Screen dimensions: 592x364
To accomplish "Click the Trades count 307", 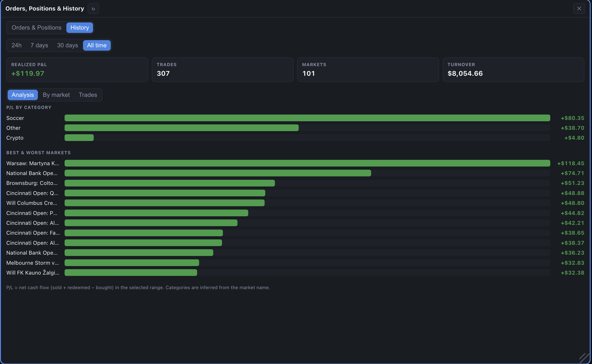I will (x=163, y=74).
